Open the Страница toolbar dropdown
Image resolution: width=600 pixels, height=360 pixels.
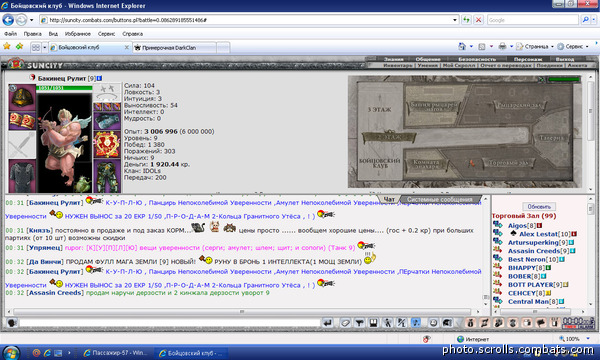[535, 46]
